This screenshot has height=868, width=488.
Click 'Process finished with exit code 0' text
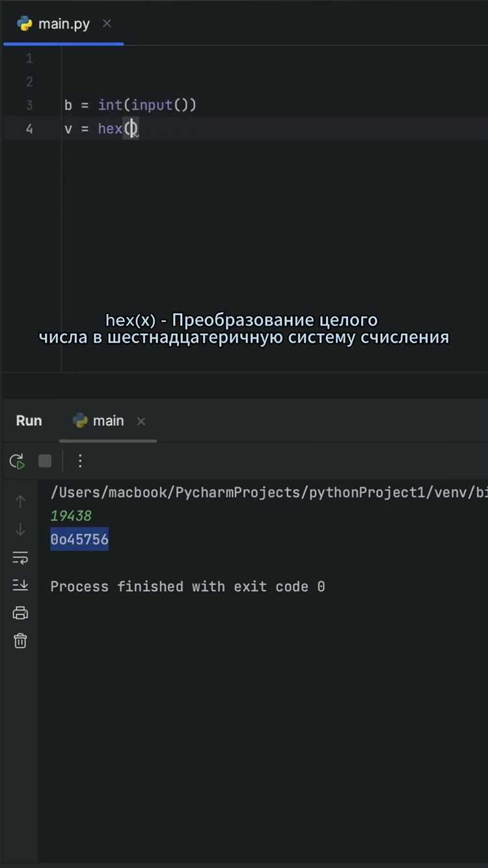(x=187, y=587)
